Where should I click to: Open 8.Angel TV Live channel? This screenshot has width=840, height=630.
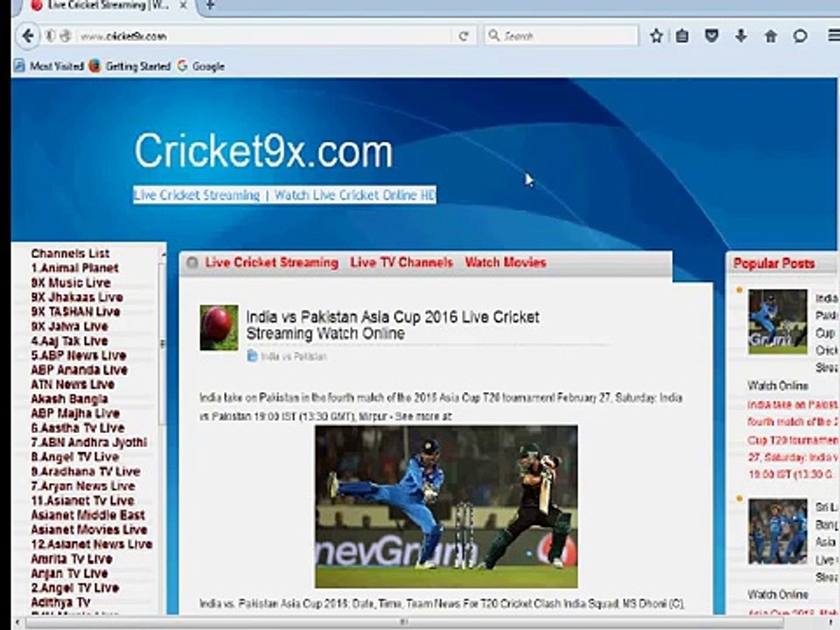(x=75, y=457)
